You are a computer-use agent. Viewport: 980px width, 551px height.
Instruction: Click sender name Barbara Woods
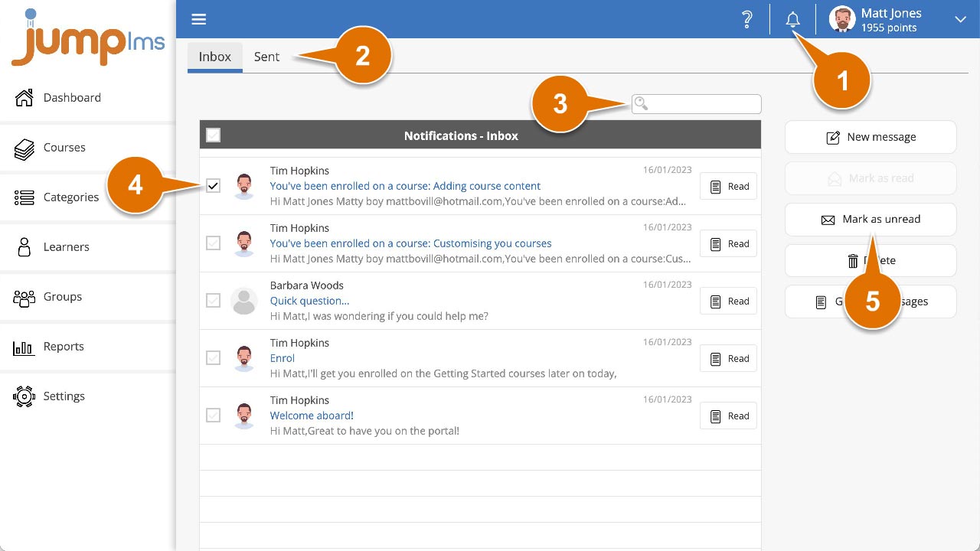[x=306, y=285]
